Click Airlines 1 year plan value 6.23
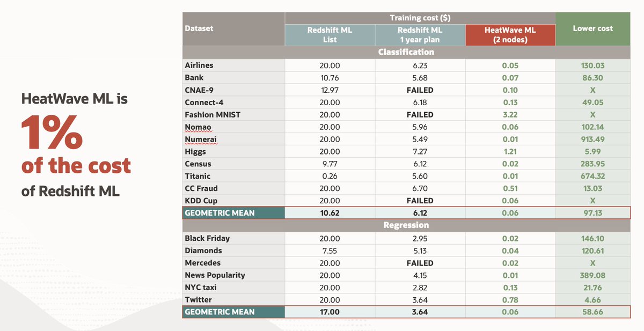The image size is (644, 331). point(420,65)
